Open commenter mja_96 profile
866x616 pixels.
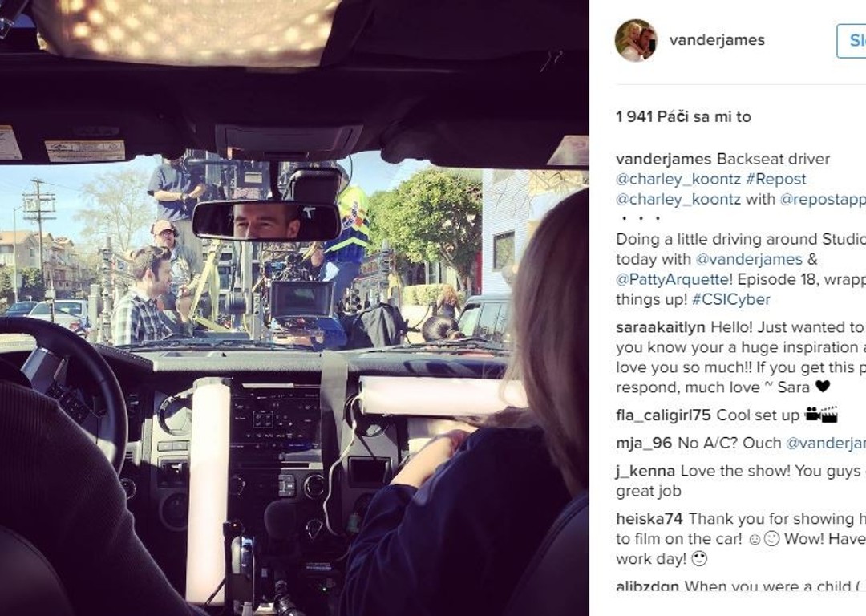[644, 443]
